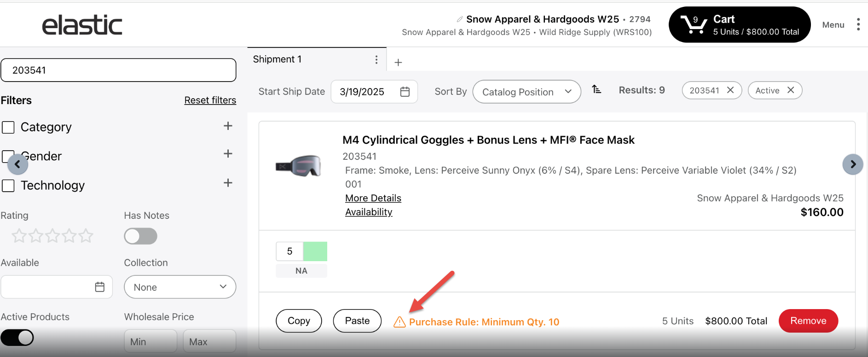
Task: Go to next product with right arrow
Action: coord(853,164)
